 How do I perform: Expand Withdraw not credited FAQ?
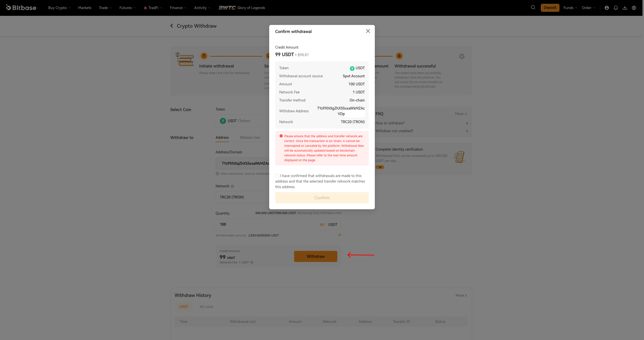point(421,131)
